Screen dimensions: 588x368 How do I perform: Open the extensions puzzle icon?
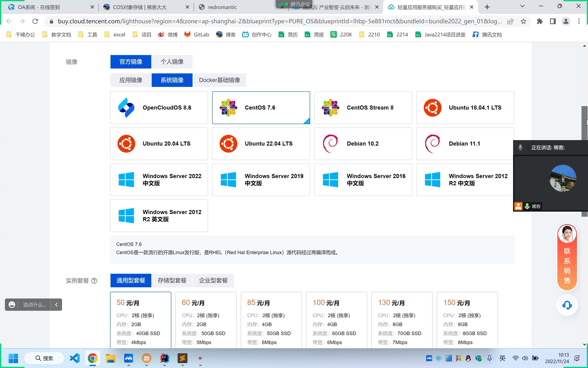540,21
